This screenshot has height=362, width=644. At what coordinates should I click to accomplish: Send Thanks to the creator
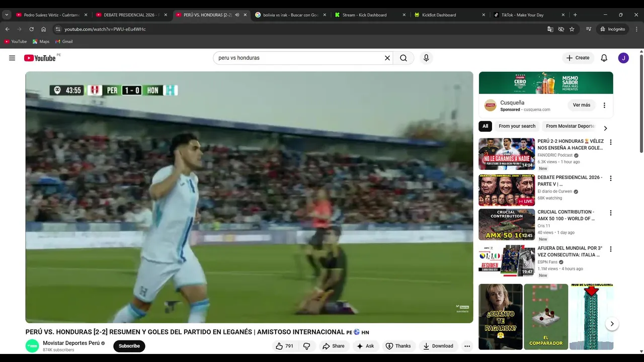point(398,346)
